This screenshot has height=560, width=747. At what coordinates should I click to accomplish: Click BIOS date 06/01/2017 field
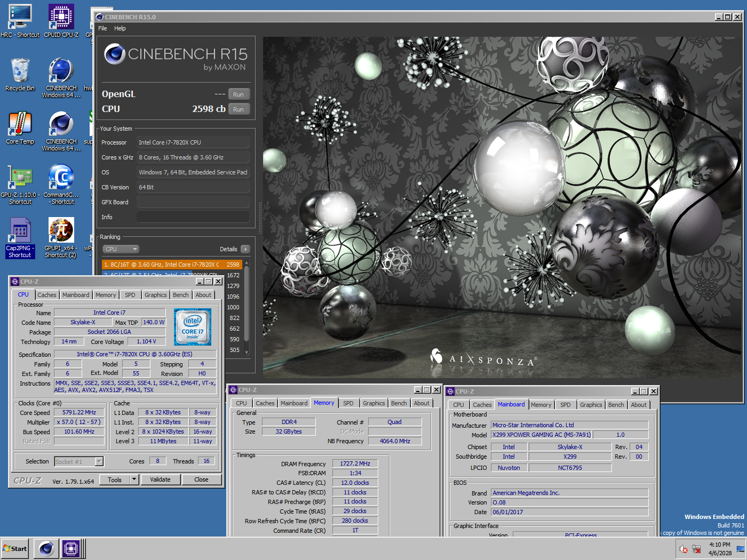click(570, 512)
